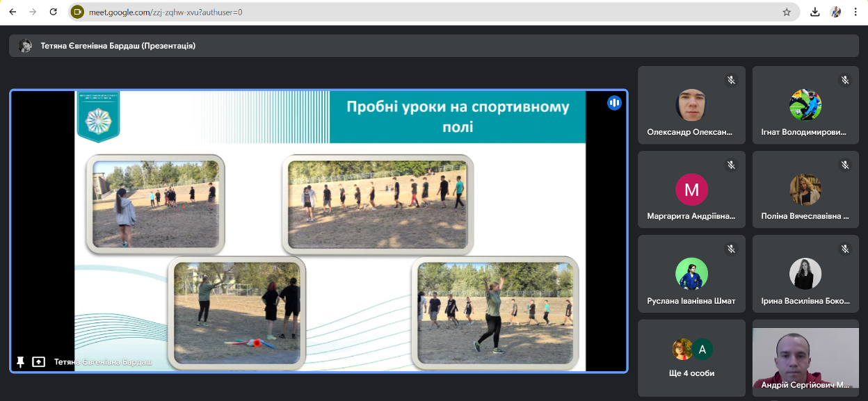Click the slide photo of a girl facing students
The image size is (868, 401).
[155, 204]
